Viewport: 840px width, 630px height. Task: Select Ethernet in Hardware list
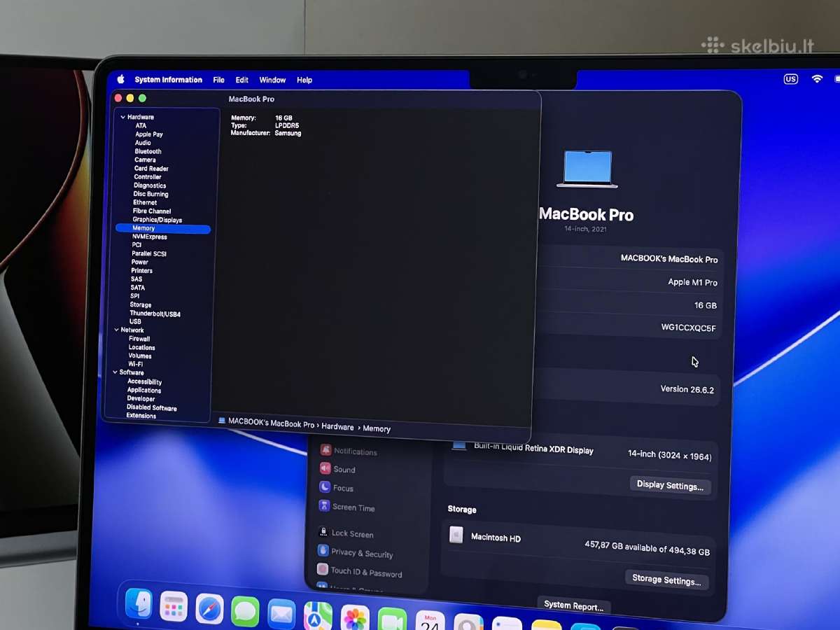(145, 202)
